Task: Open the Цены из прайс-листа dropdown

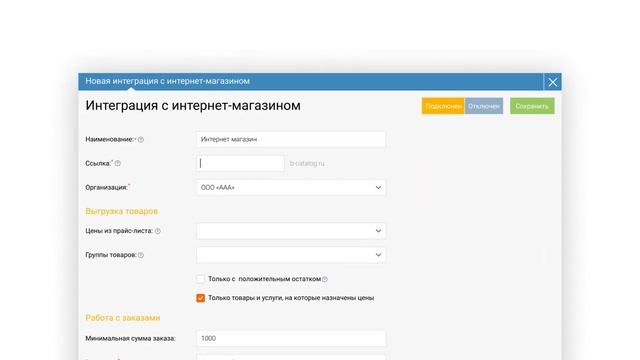Action: 291,231
